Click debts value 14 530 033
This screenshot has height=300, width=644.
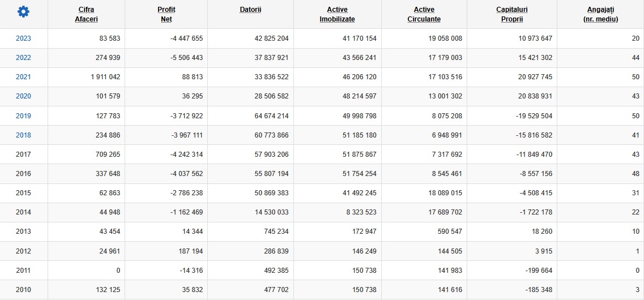point(271,212)
